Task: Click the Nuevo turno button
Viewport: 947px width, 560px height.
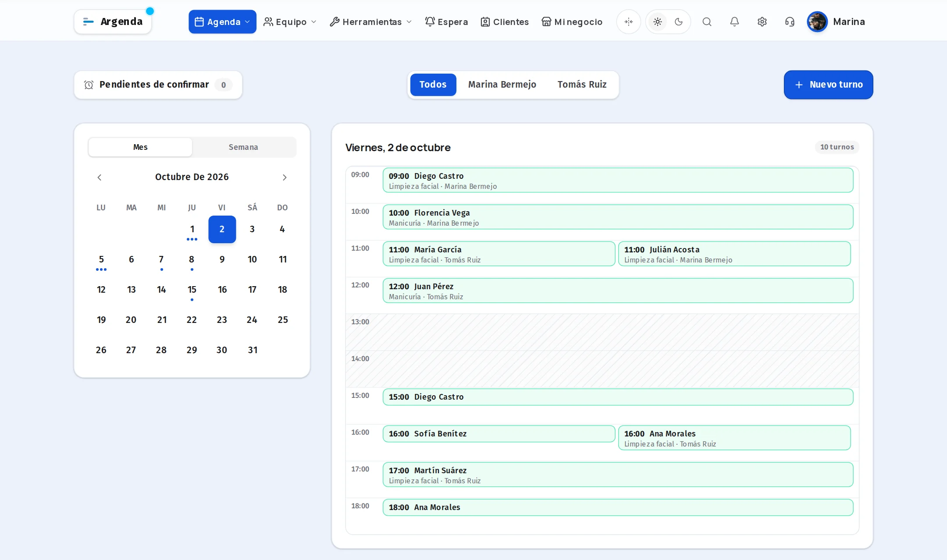Action: 828,85
